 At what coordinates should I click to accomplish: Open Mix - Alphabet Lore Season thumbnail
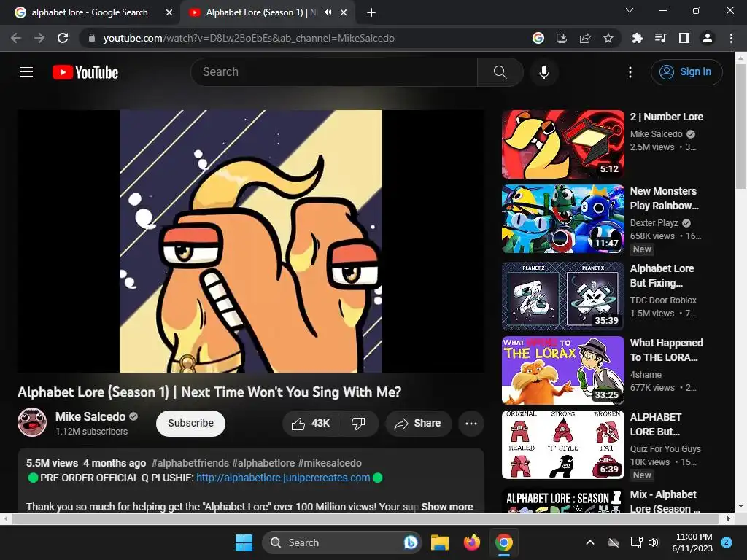coord(563,500)
